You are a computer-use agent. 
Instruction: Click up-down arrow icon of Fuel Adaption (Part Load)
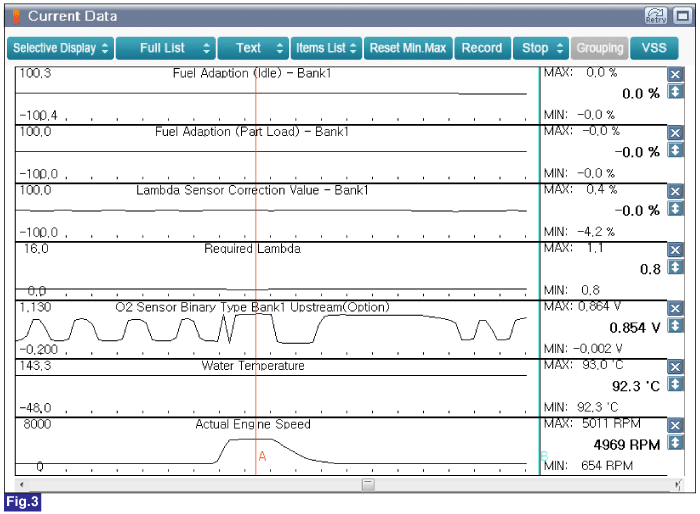(x=675, y=150)
